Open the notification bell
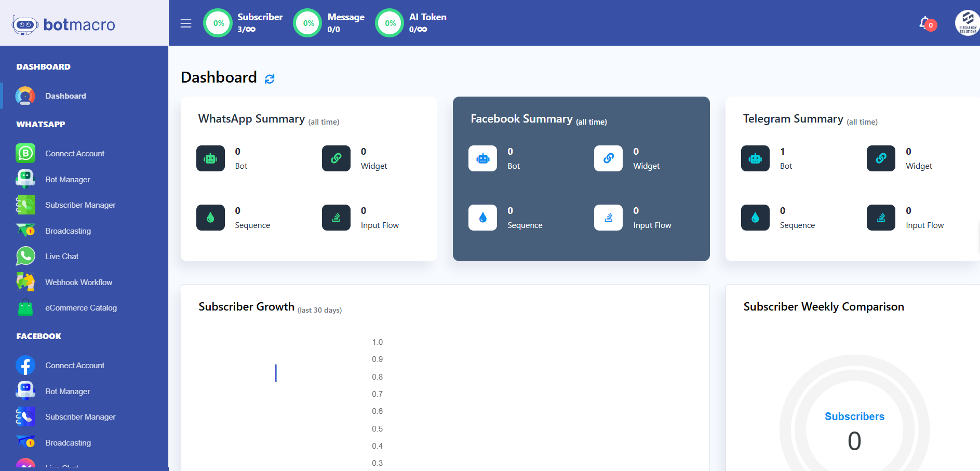980x471 pixels. click(925, 23)
